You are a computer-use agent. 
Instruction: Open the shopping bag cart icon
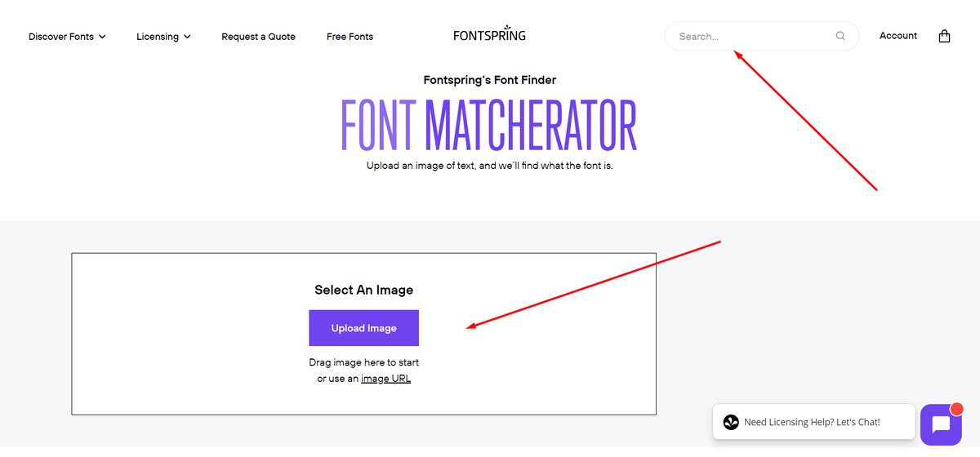[944, 36]
